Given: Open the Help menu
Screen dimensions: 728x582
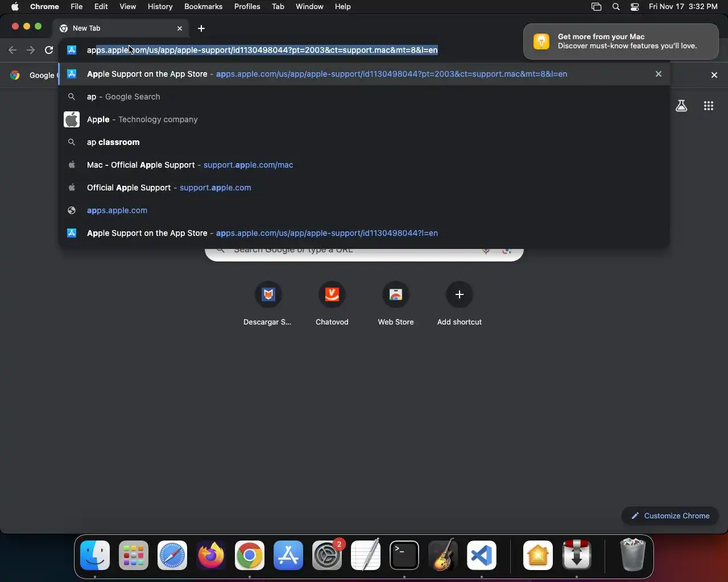Looking at the screenshot, I should pos(342,6).
